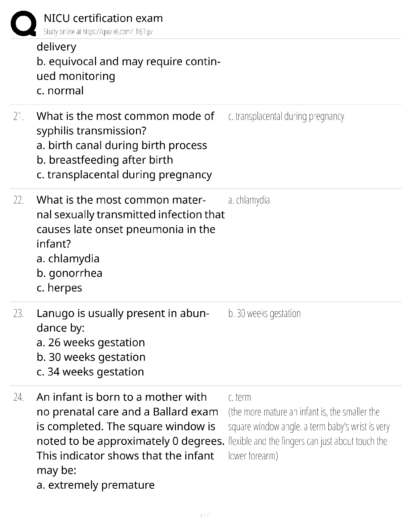This screenshot has height=532, width=411.
Task: Choose option c. herpes
Action: point(59,288)
